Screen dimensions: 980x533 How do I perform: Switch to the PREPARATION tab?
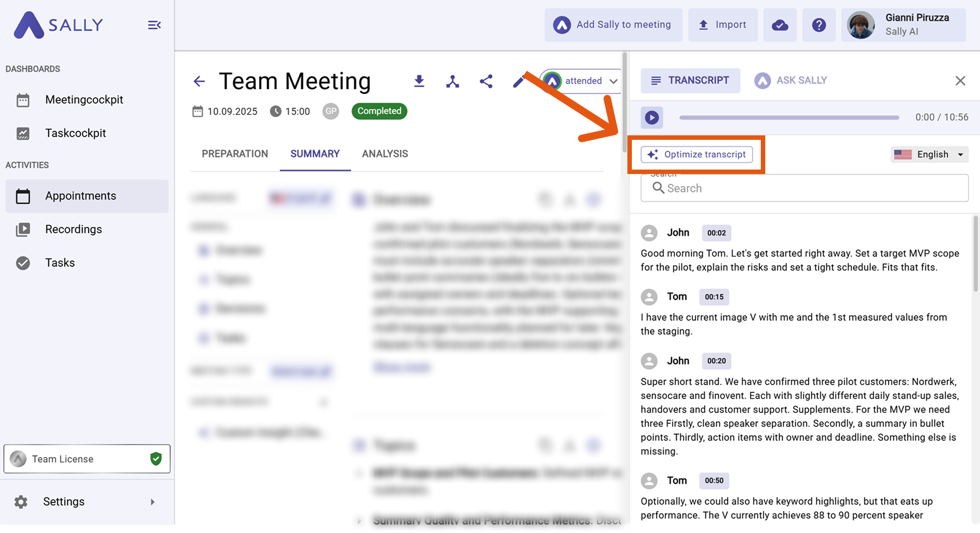click(x=235, y=154)
